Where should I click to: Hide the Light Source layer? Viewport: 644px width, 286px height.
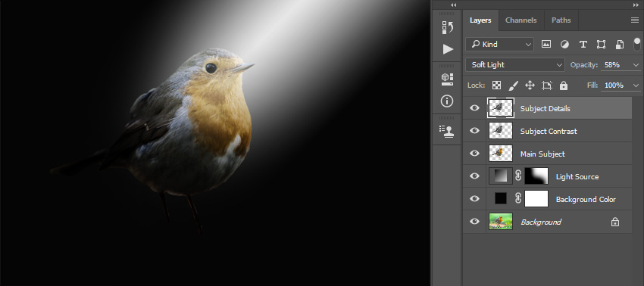[x=474, y=176]
